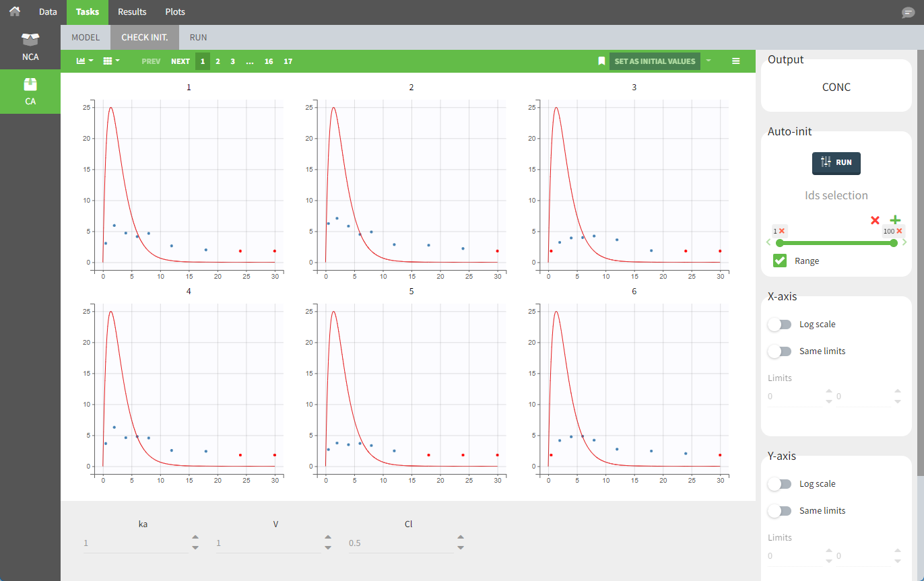Go to page 17 of plots
Screen dimensions: 924x581
(288, 61)
